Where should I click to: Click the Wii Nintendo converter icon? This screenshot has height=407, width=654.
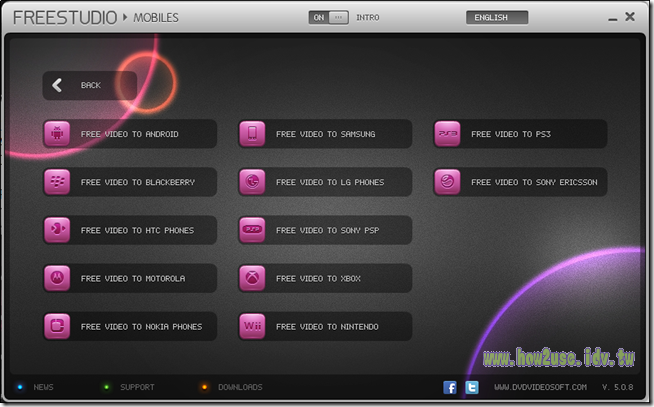(x=252, y=326)
